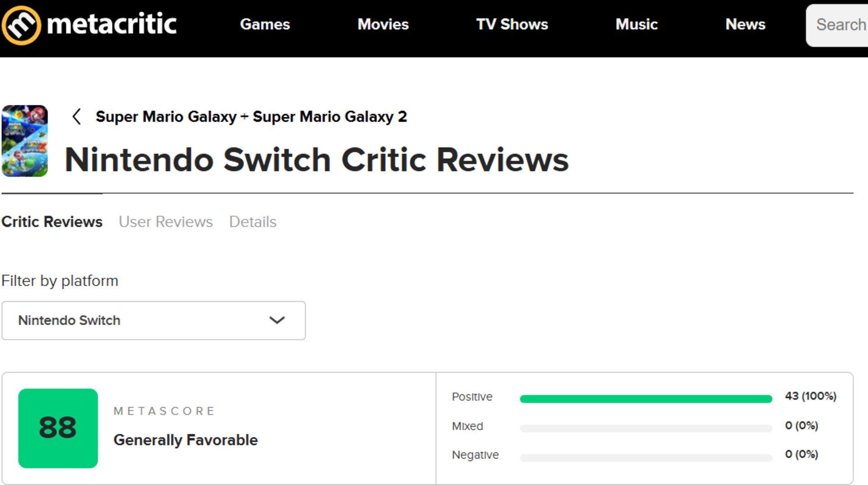The width and height of the screenshot is (868, 485).
Task: Click the Metacritic logo icon
Action: point(21,25)
